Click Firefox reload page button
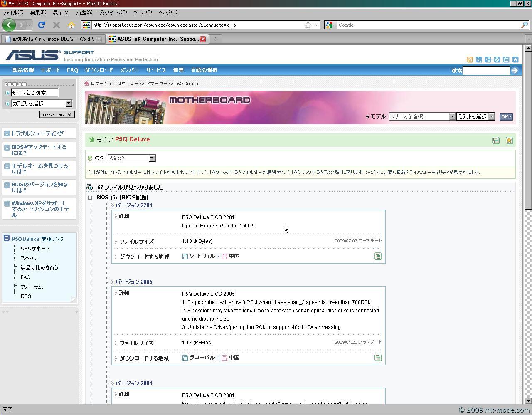 pos(41,25)
